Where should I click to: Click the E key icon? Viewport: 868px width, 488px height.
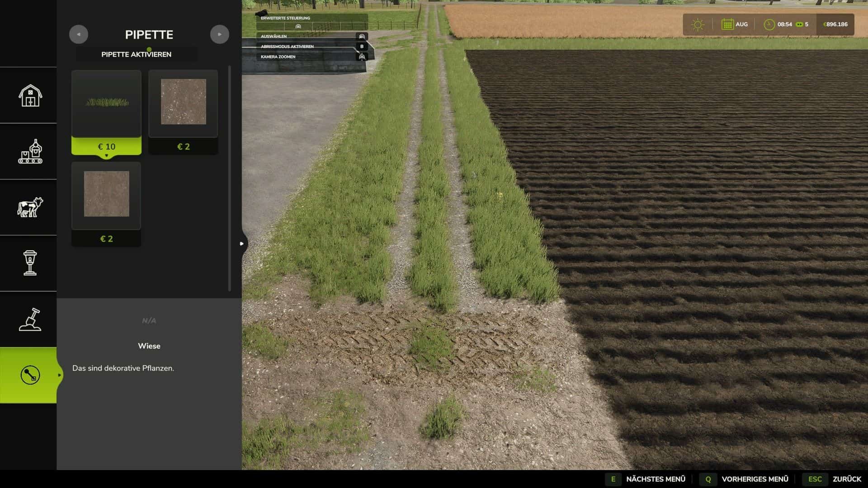[x=613, y=479]
